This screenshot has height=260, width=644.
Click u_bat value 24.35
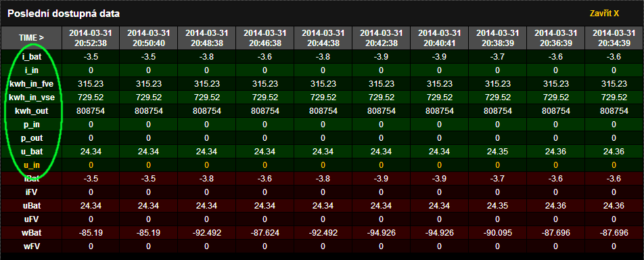pyautogui.click(x=497, y=152)
